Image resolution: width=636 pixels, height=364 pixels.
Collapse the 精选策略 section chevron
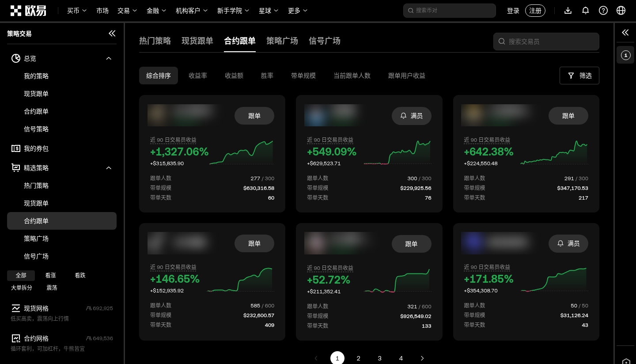tap(109, 168)
